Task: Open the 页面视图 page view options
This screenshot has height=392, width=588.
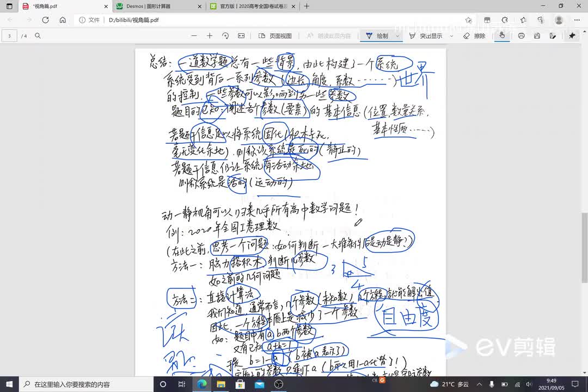Action: (275, 35)
